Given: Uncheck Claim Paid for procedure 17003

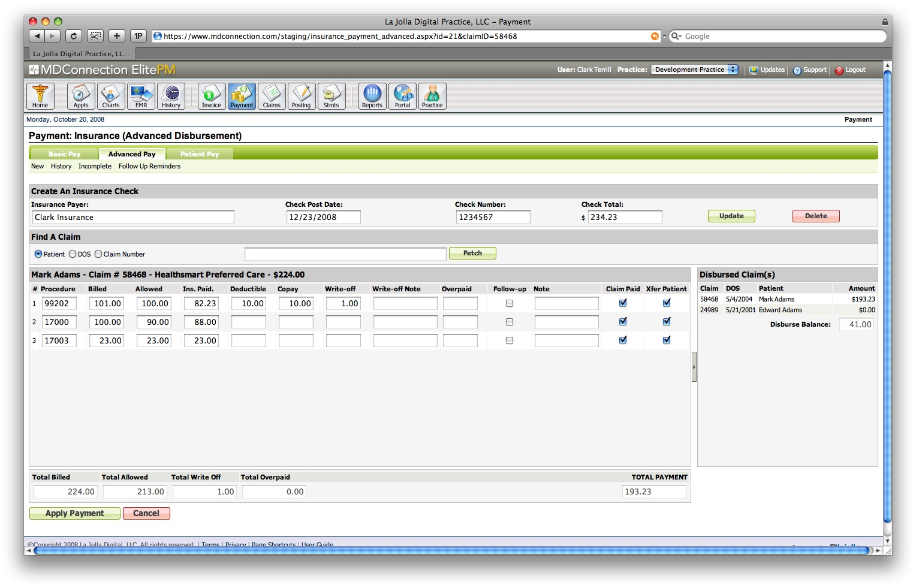Looking at the screenshot, I should click(623, 340).
